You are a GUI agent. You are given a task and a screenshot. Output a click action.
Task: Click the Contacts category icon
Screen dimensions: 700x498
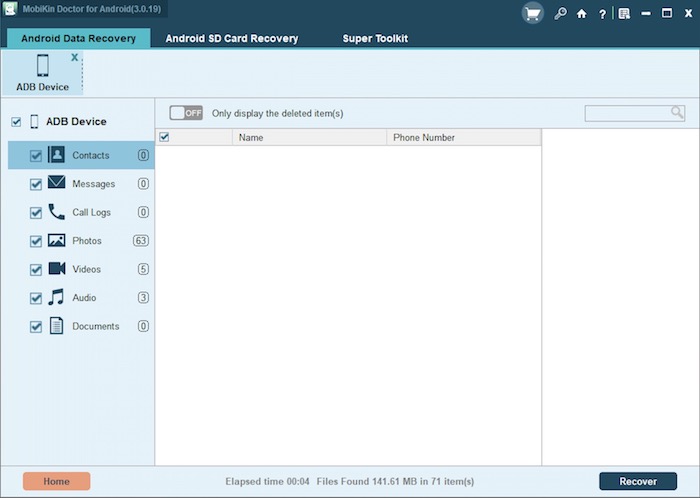pyautogui.click(x=56, y=155)
